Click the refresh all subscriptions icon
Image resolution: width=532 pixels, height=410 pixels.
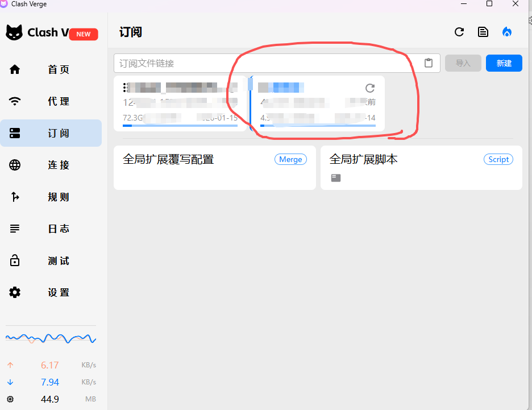point(459,32)
